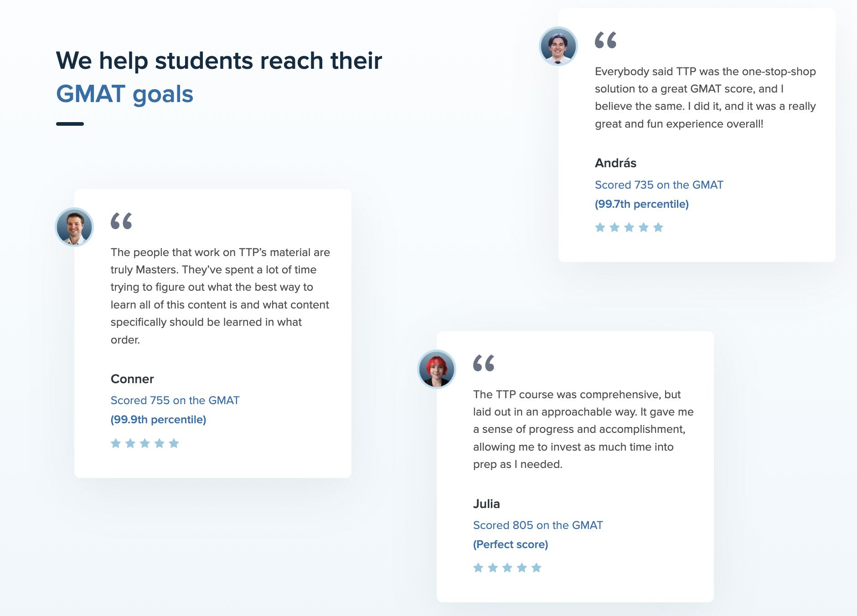Click the quotation mark icon in András's card
This screenshot has width=857, height=616.
(605, 40)
